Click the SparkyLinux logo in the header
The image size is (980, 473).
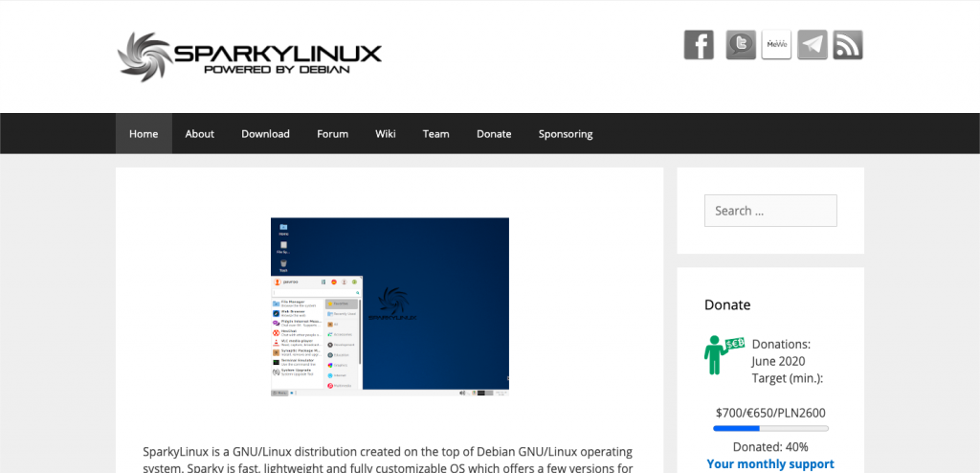[x=250, y=56]
